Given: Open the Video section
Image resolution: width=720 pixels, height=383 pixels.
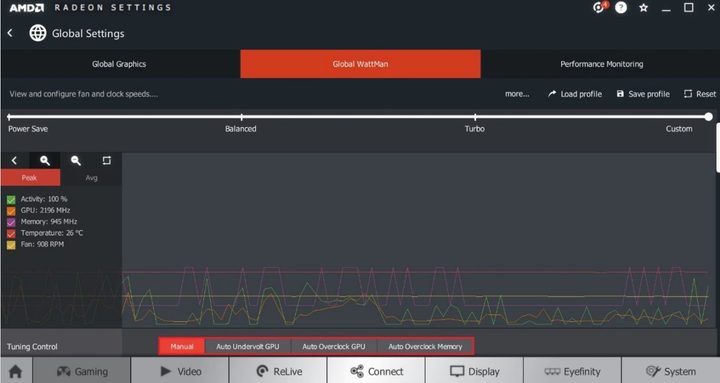Looking at the screenshot, I should [x=180, y=371].
